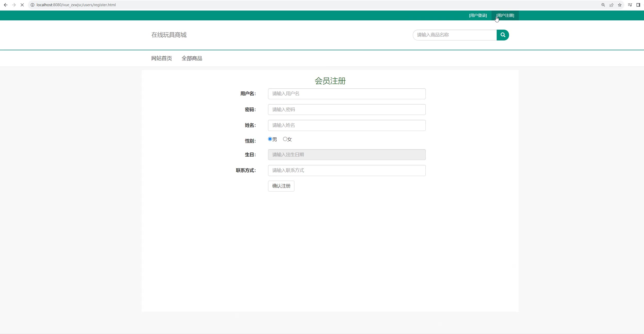Bookmark this page with star icon
This screenshot has width=644, height=334.
(x=619, y=5)
